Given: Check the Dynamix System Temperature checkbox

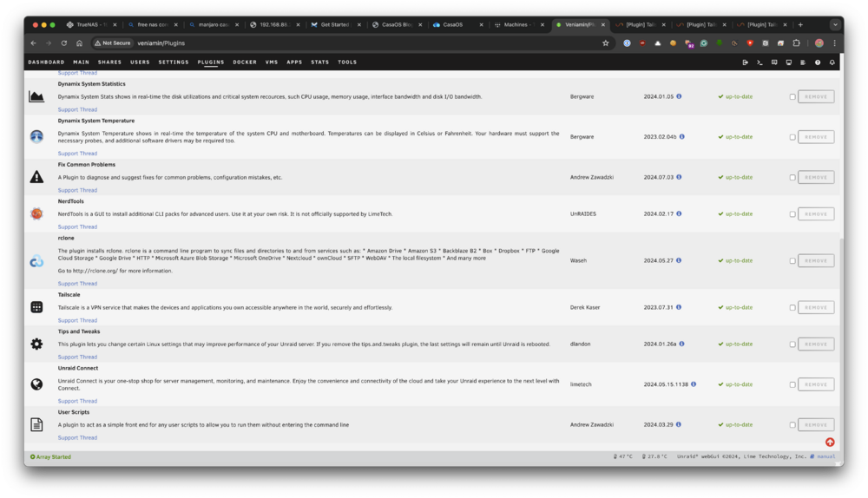Looking at the screenshot, I should [x=792, y=137].
